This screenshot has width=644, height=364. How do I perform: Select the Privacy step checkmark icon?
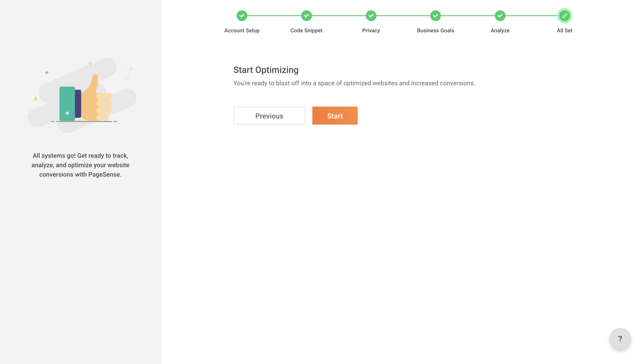(x=371, y=15)
